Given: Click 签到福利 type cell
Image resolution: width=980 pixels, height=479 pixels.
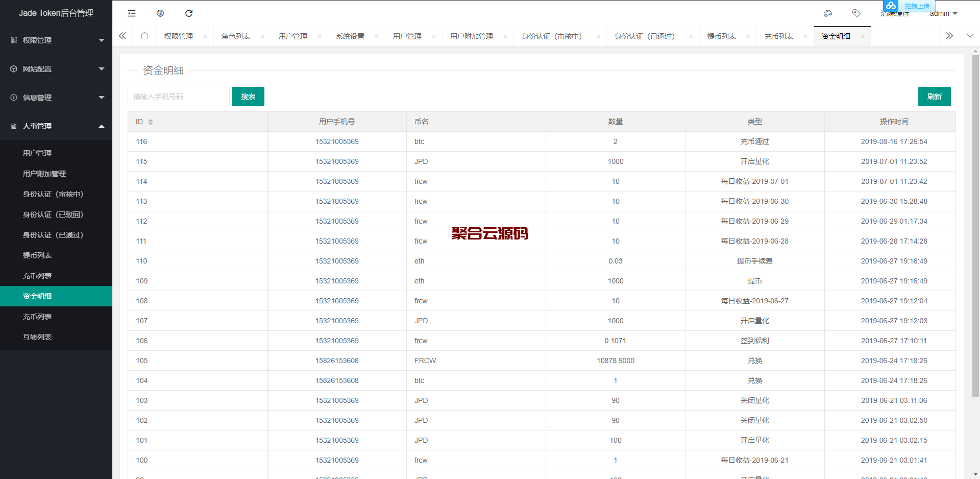Looking at the screenshot, I should click(x=755, y=341).
